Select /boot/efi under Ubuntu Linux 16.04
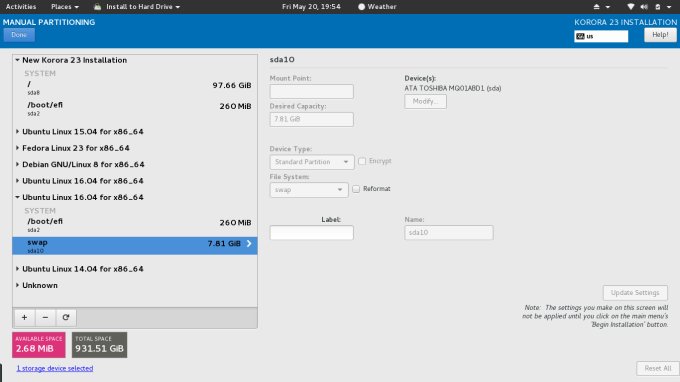The height and width of the screenshot is (382, 680). click(x=135, y=225)
